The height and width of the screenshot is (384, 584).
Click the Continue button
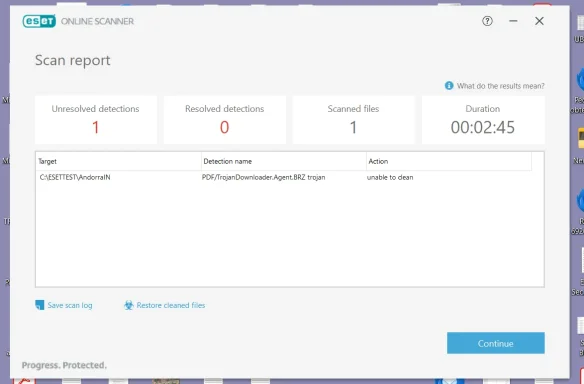496,343
